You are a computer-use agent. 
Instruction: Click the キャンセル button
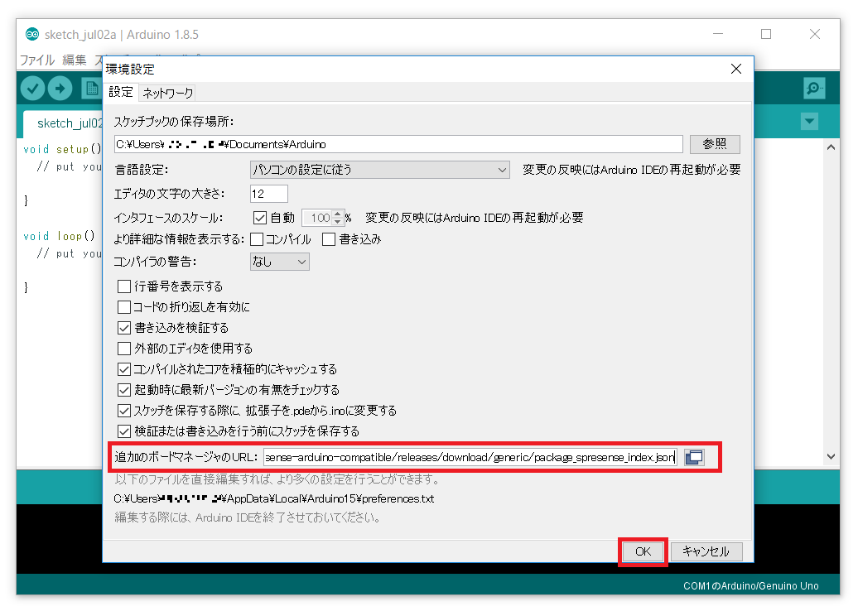pos(706,551)
